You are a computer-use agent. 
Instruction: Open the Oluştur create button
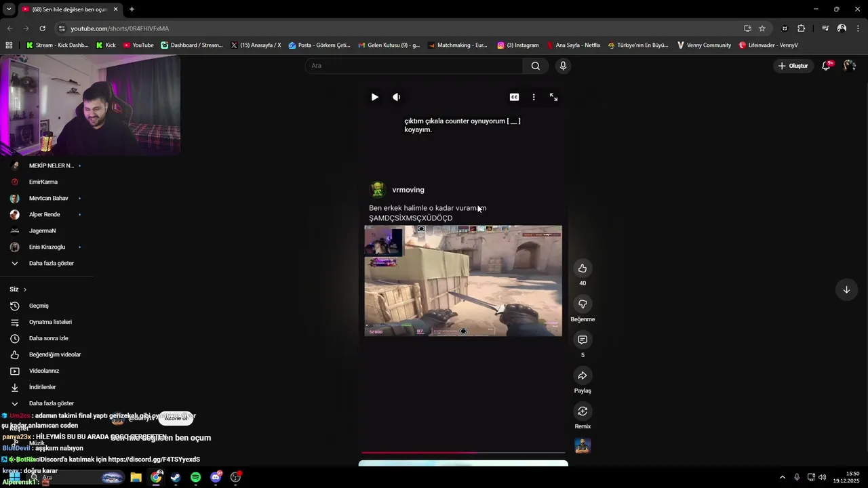coord(793,66)
